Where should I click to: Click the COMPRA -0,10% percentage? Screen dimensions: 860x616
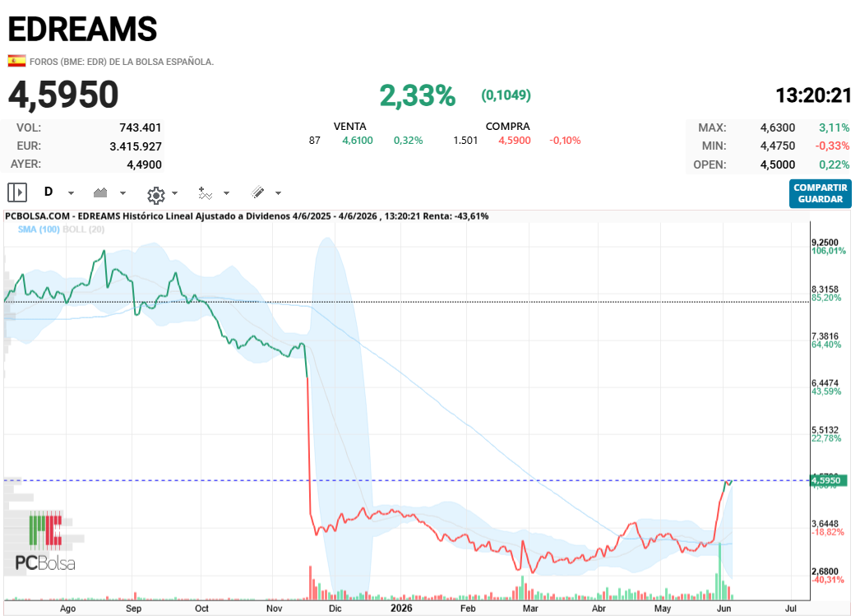565,141
